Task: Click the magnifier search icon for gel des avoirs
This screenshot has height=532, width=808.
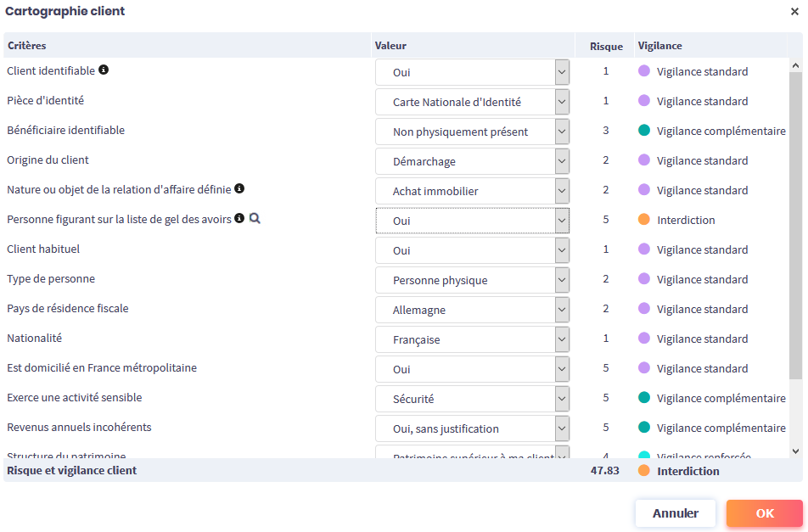Action: point(255,219)
